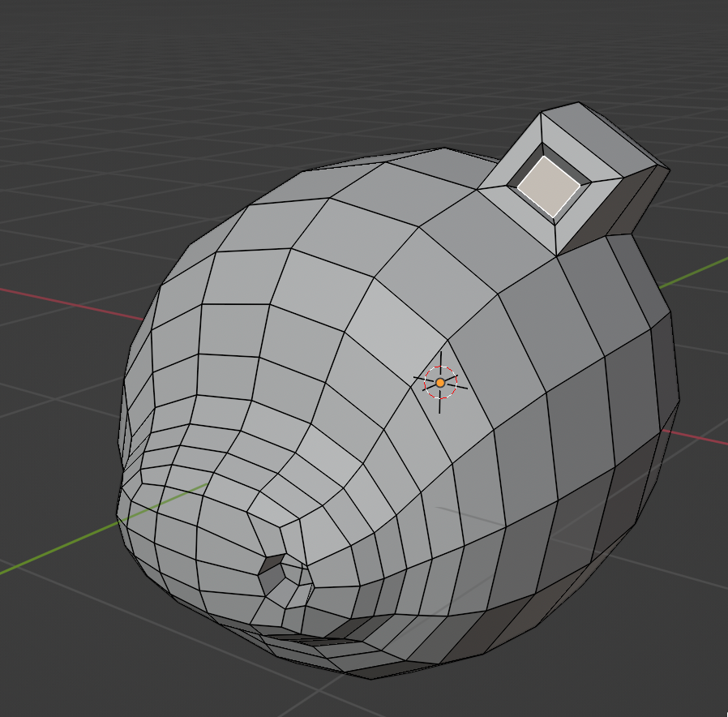Click the 3D cursor crosshair on the mesh
Image resolution: width=728 pixels, height=717 pixels.
click(x=440, y=382)
